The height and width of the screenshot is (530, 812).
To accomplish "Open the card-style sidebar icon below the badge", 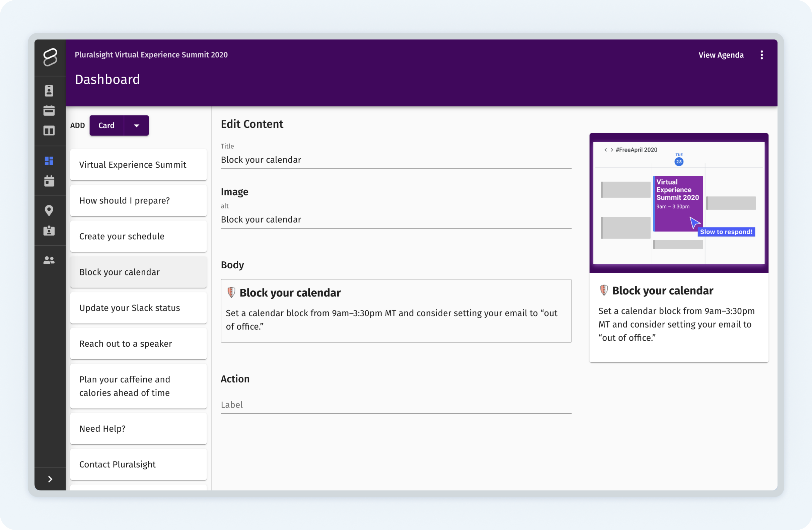I will tap(49, 111).
